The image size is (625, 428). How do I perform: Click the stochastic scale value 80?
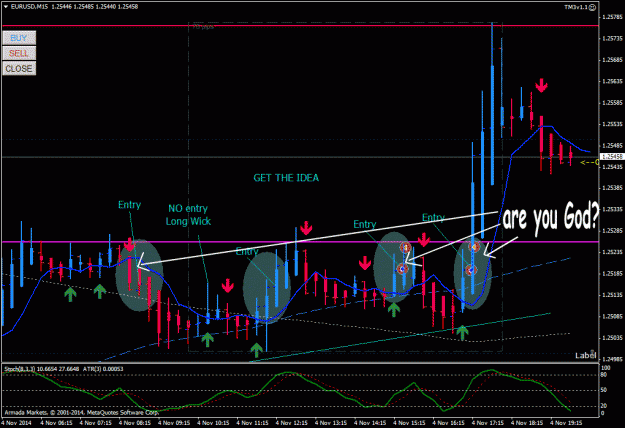coord(604,375)
